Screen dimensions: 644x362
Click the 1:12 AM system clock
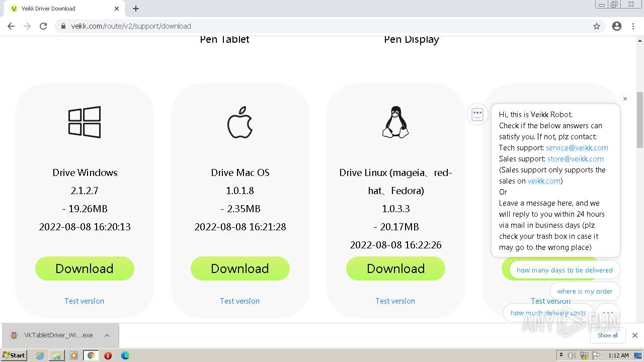(x=618, y=355)
